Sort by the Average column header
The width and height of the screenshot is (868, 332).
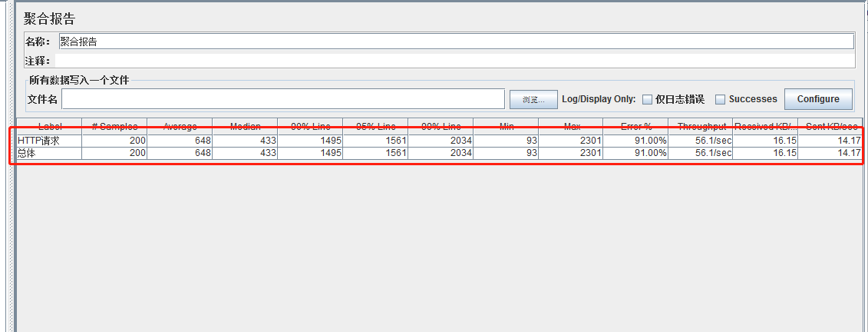(180, 126)
